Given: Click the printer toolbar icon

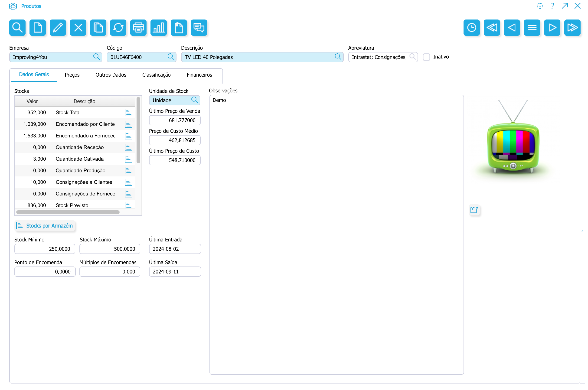Looking at the screenshot, I should (138, 28).
